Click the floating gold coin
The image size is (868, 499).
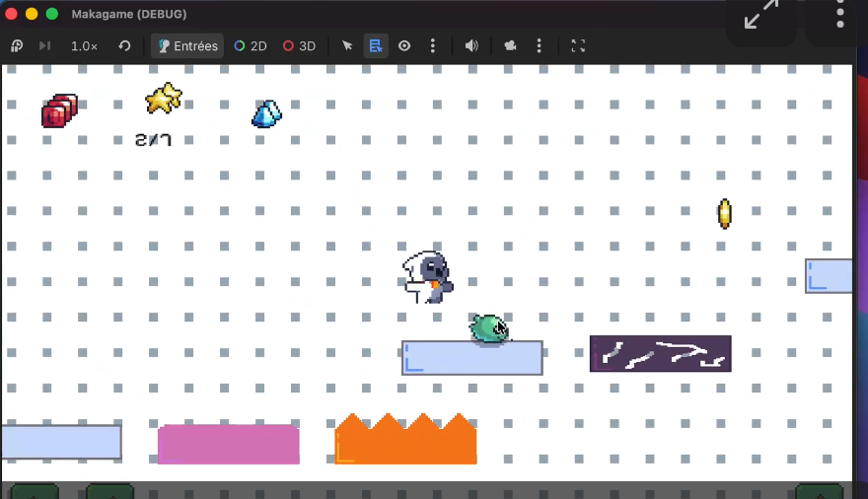pyautogui.click(x=725, y=214)
